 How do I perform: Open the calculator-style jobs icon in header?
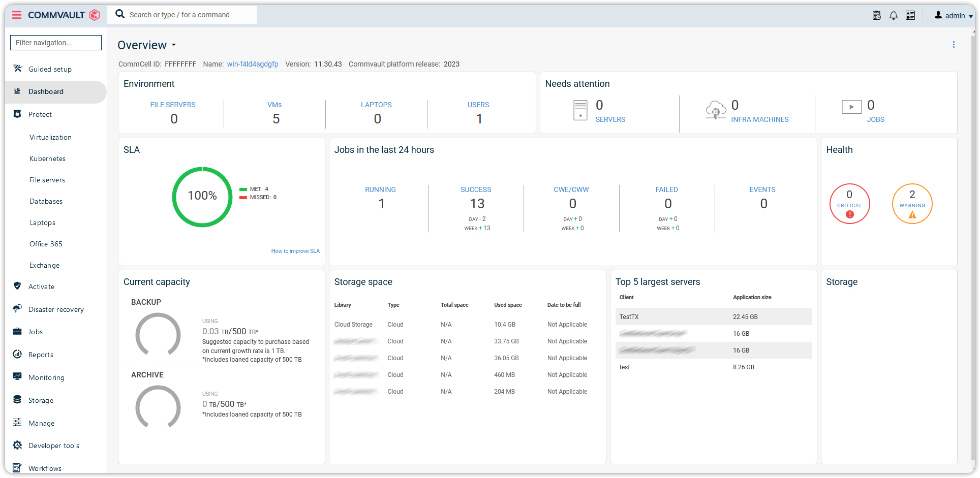click(876, 15)
